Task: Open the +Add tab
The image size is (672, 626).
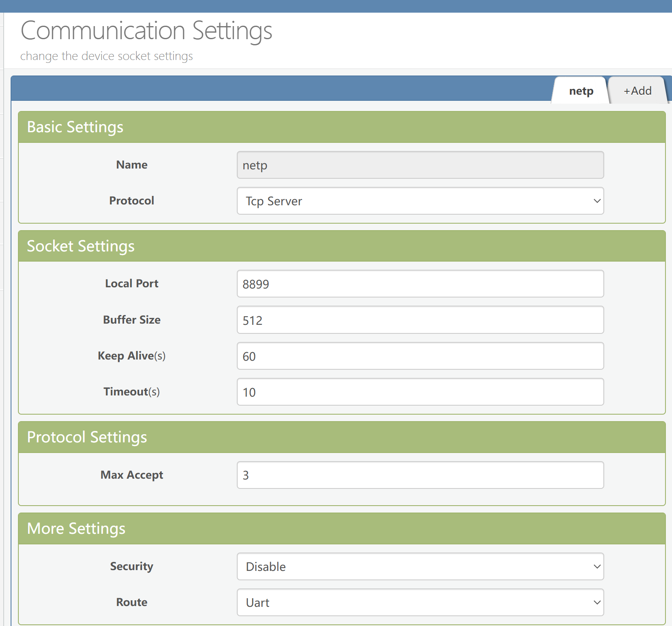Action: (637, 91)
